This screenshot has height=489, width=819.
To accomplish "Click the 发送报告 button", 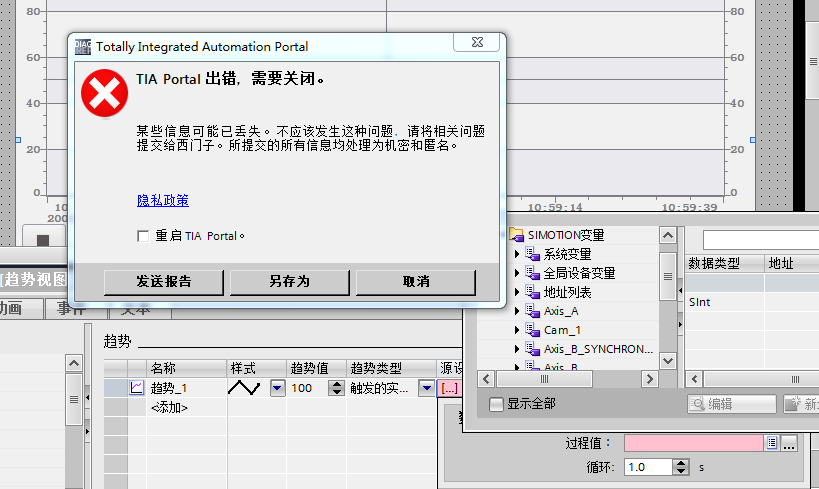I will [164, 282].
